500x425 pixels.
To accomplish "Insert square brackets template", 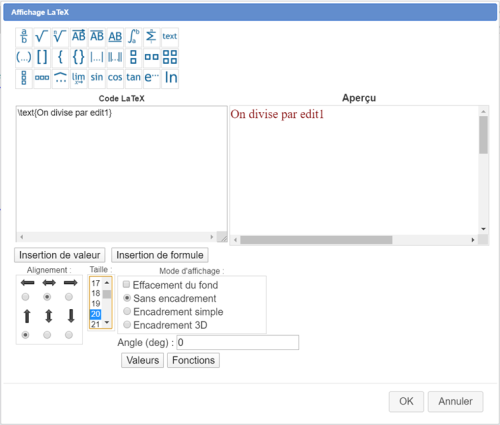I will coord(42,57).
